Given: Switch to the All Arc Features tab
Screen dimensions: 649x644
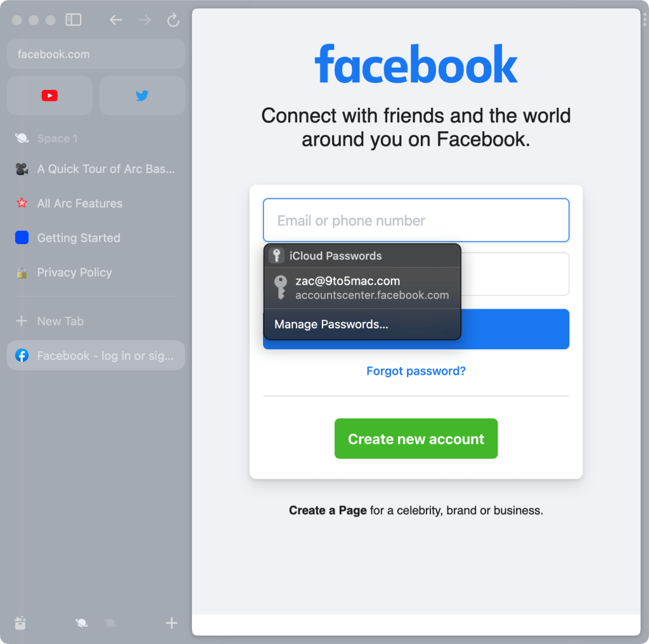Looking at the screenshot, I should click(80, 203).
